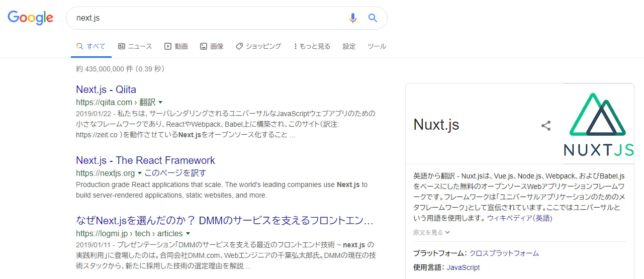Expand the もっと見る menu
Viewport: 644px width, 279px height.
(x=312, y=46)
